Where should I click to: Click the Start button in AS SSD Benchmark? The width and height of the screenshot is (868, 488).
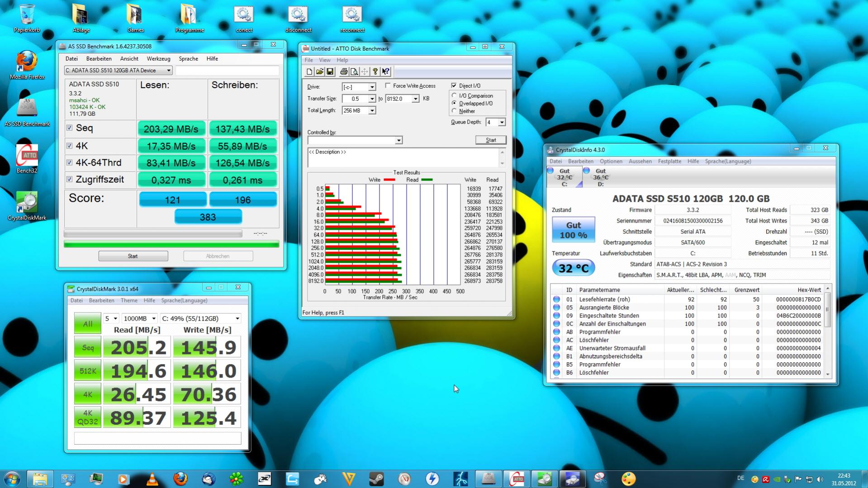coord(133,256)
